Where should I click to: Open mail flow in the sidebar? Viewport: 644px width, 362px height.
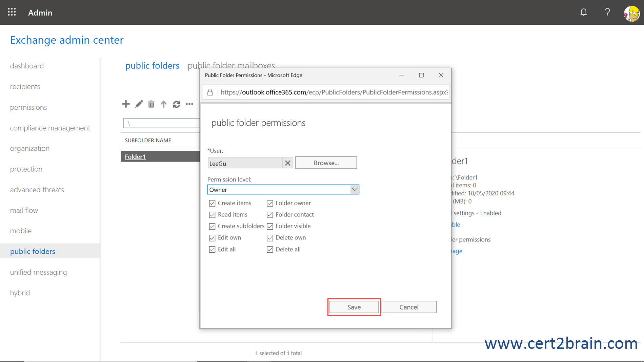pyautogui.click(x=24, y=210)
